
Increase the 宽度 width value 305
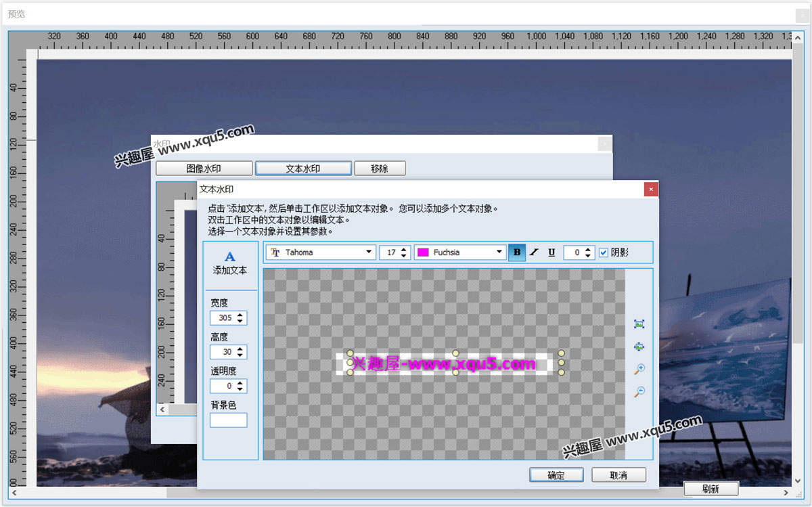(x=241, y=314)
